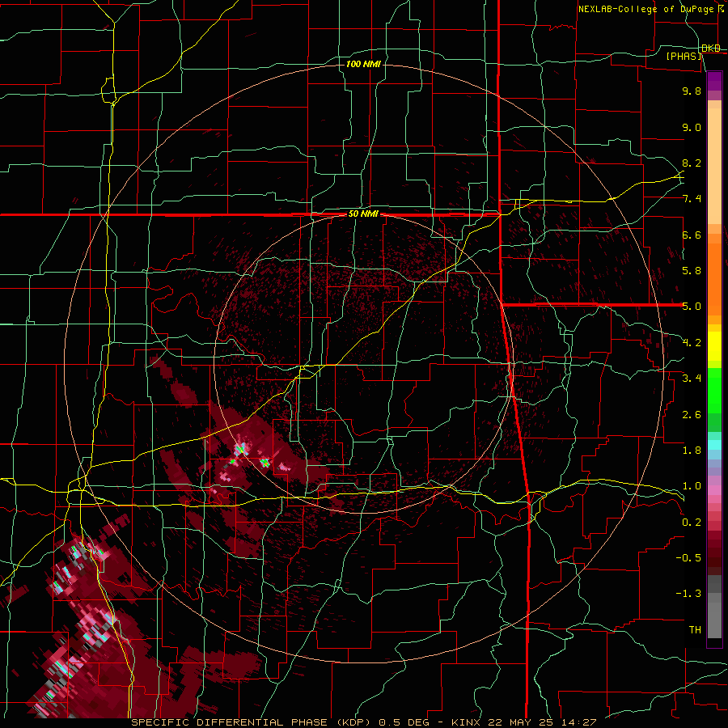Click the 9.8 value on the color scale
Viewport: 728px width, 728px height.
click(x=692, y=91)
